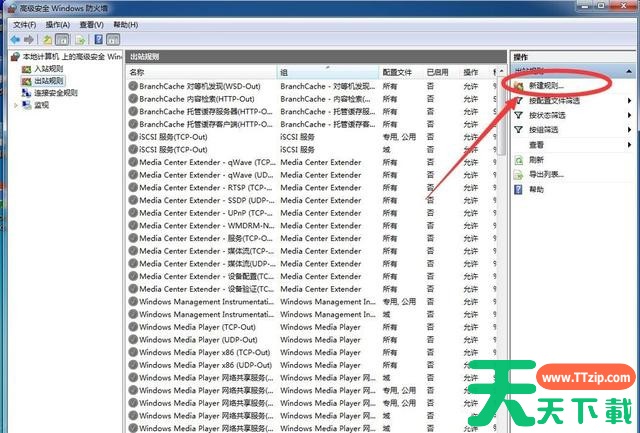
Task: Select the BranchCache 托管缓存服务器(HTTP-O... rule
Action: point(206,111)
